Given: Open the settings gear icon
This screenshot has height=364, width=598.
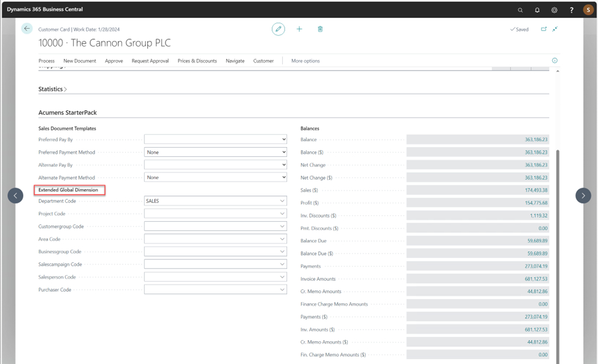Looking at the screenshot, I should pos(554,10).
